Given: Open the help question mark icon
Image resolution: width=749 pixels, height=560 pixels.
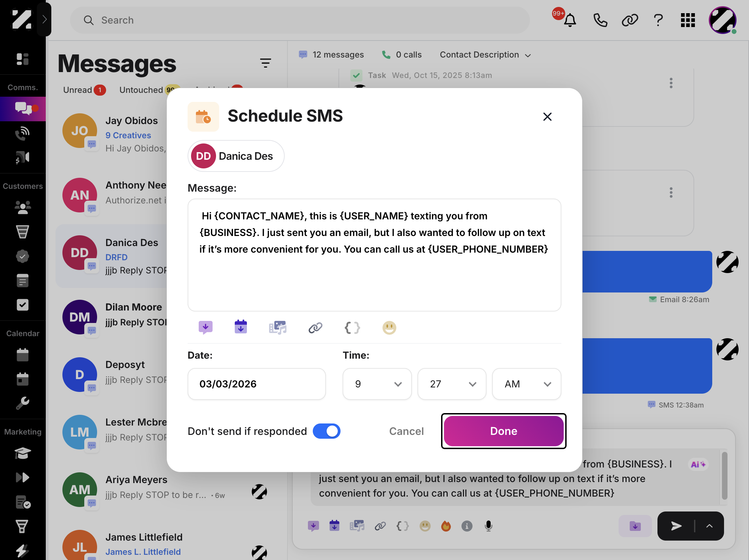Looking at the screenshot, I should 658,20.
